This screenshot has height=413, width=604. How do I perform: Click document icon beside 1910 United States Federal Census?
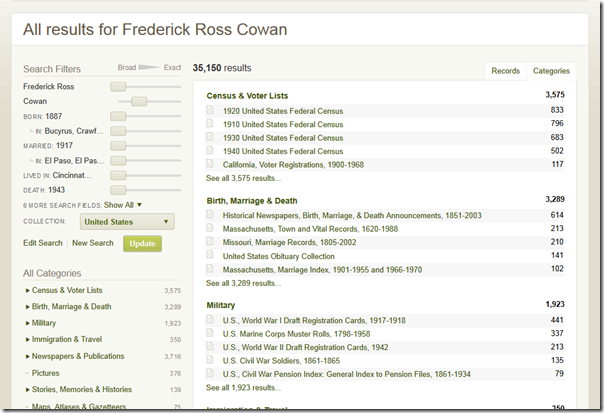pyautogui.click(x=210, y=123)
